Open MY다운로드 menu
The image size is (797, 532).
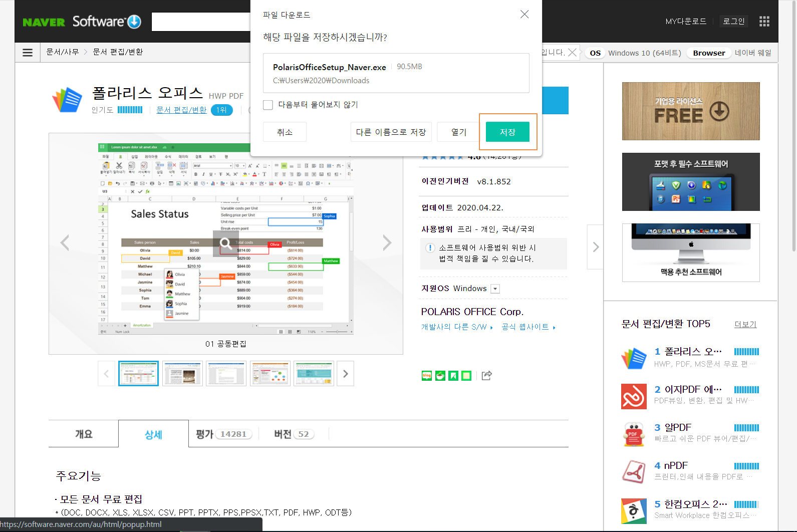686,21
